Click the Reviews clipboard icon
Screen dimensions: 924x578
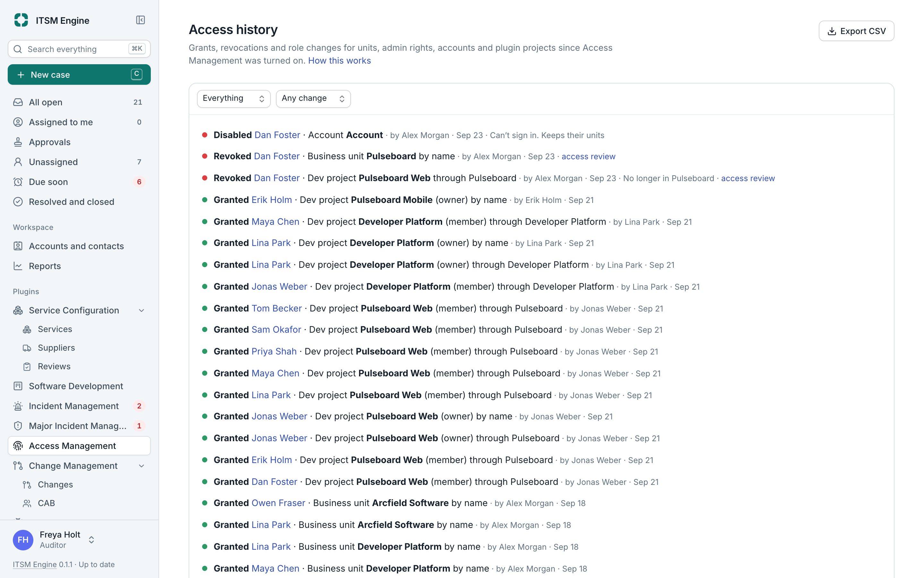coord(27,366)
